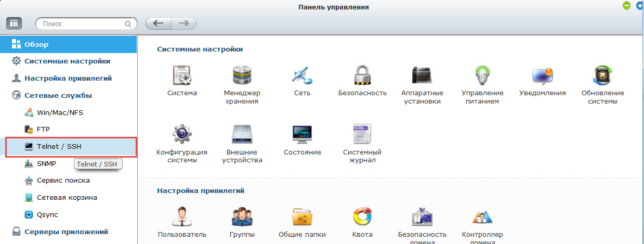
Task: Open Пользователь user icon
Action: [x=182, y=217]
